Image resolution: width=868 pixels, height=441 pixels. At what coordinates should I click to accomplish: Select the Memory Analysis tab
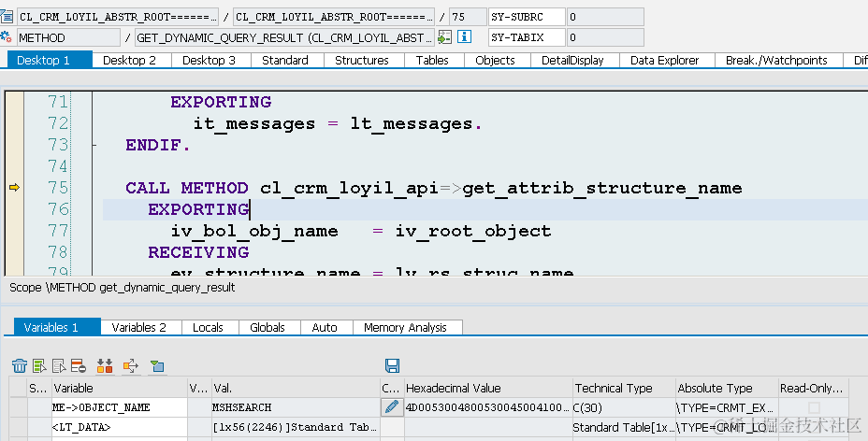tap(405, 327)
